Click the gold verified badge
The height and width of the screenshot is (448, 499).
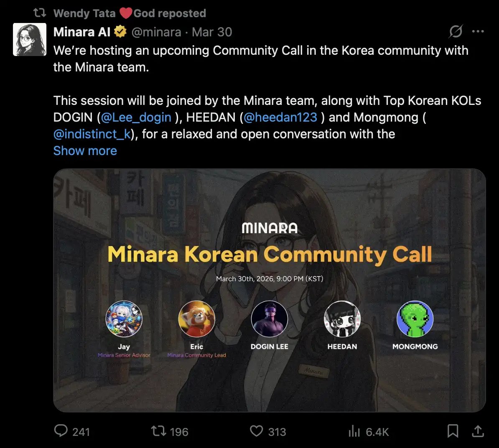[x=120, y=31]
